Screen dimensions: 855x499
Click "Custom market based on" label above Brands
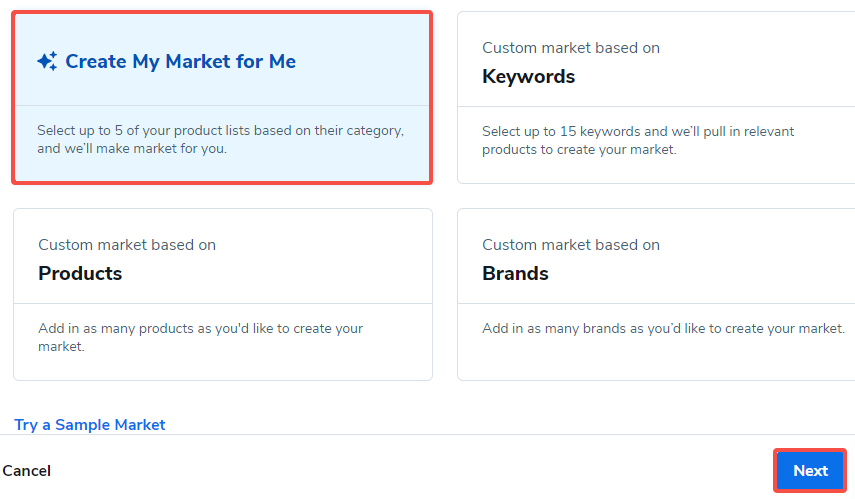(x=570, y=245)
